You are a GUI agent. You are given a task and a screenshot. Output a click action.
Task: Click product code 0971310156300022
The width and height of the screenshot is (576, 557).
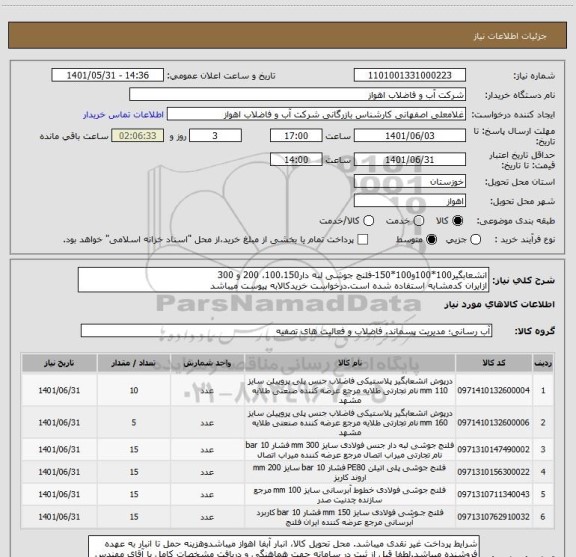pyautogui.click(x=493, y=472)
